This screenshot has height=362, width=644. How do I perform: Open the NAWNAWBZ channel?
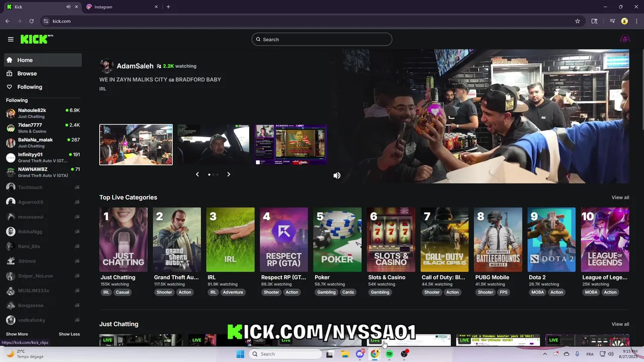(43, 172)
